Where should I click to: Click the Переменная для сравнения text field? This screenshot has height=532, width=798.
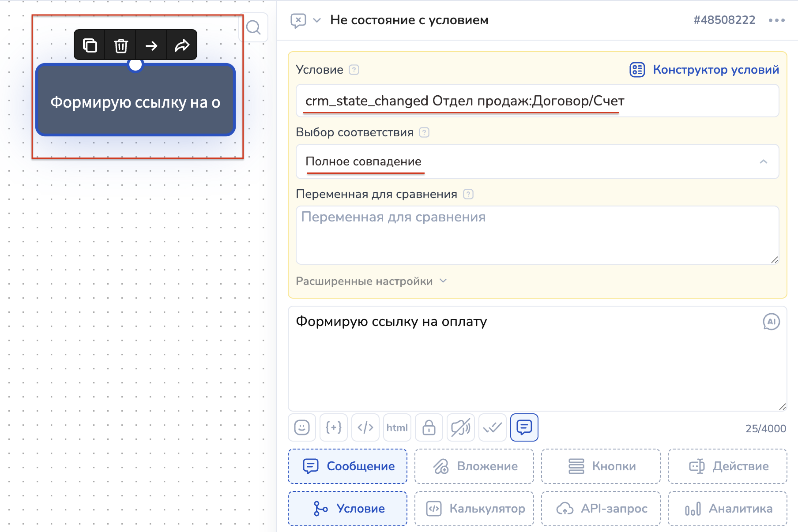coord(537,235)
